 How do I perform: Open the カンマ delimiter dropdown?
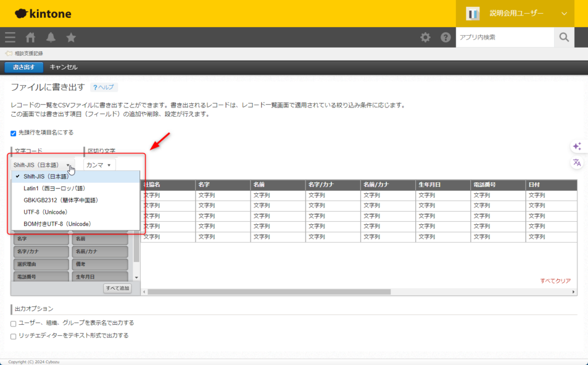click(99, 165)
